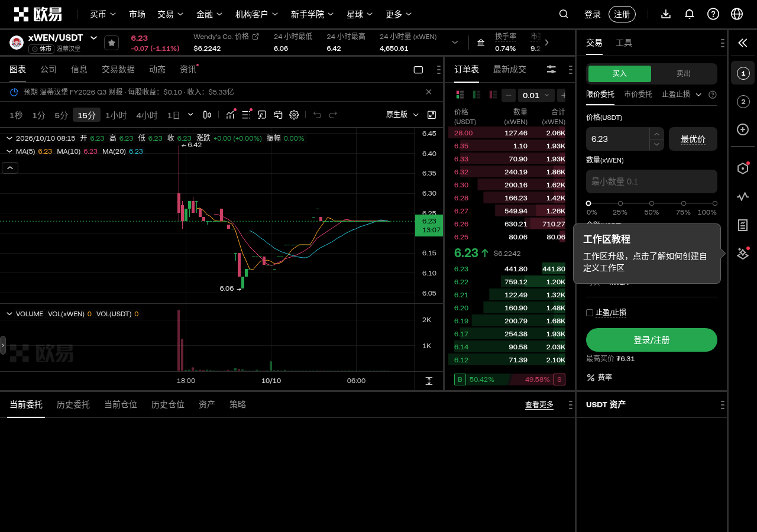
Task: Click the globe language icon
Action: [x=737, y=14]
